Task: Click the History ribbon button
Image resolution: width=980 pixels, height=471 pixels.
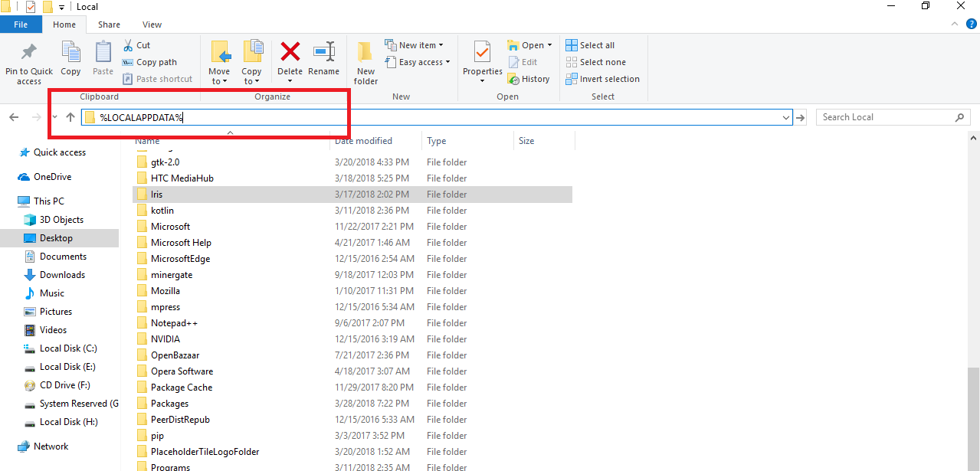Action: pos(529,79)
